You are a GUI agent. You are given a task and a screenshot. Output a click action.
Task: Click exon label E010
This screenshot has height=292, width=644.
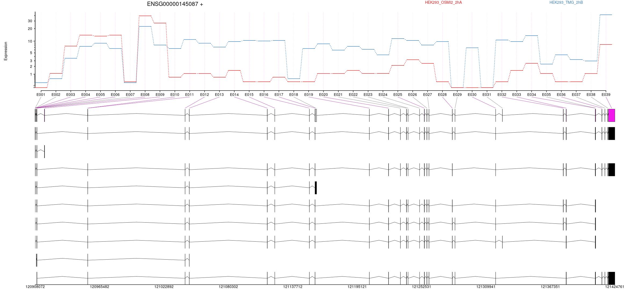175,95
